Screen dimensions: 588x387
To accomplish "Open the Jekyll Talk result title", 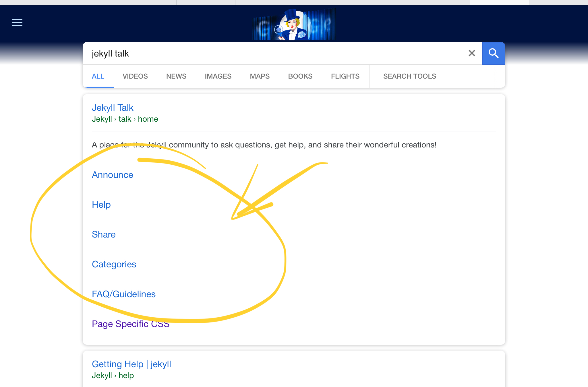I will coord(113,108).
